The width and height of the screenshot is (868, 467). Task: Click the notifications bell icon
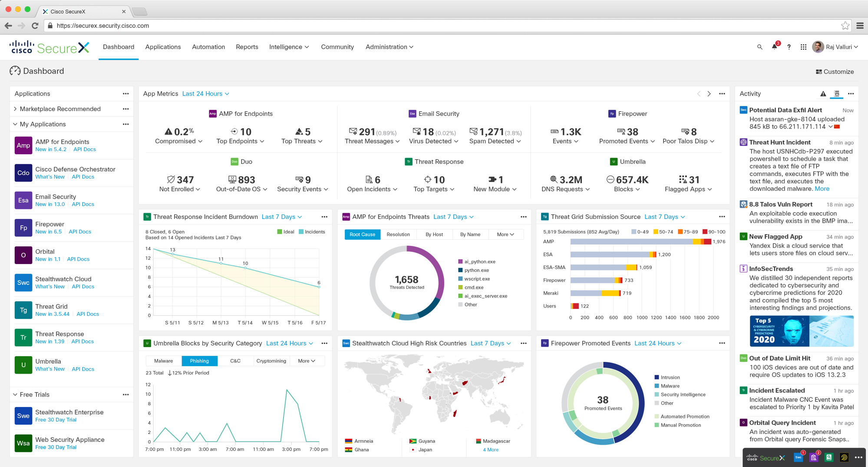click(774, 47)
